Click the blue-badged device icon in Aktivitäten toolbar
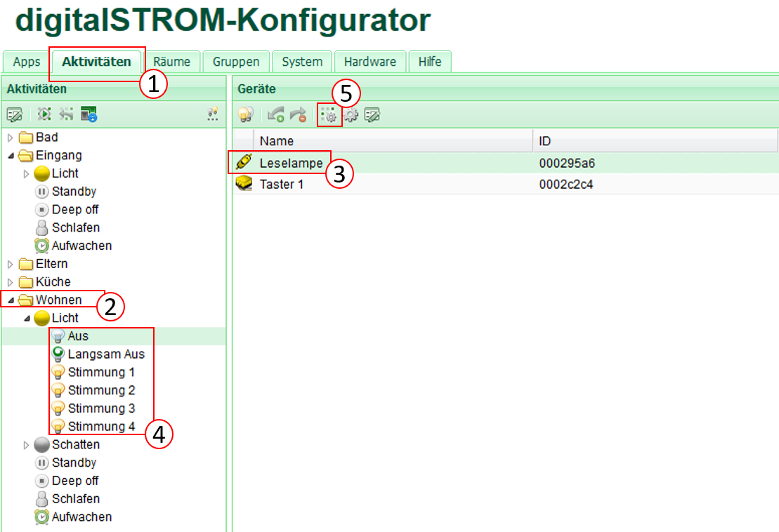Screen dimensions: 779x532 tap(88, 114)
